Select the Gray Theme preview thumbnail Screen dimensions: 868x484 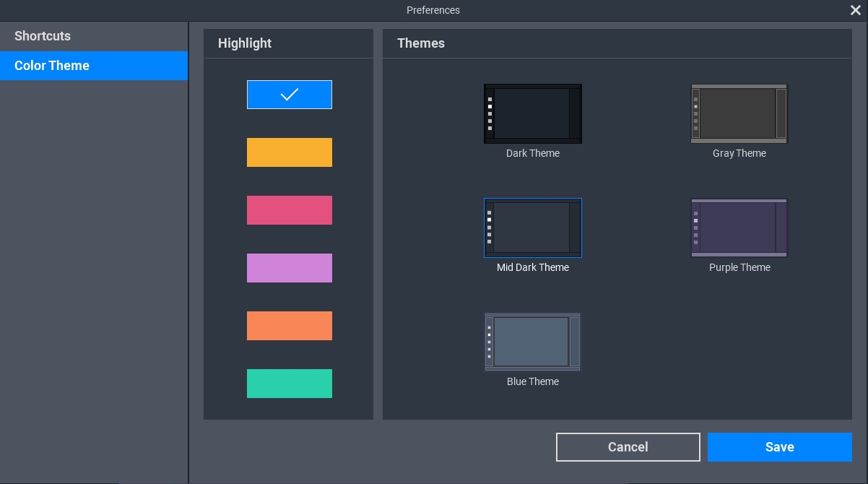[x=739, y=114]
